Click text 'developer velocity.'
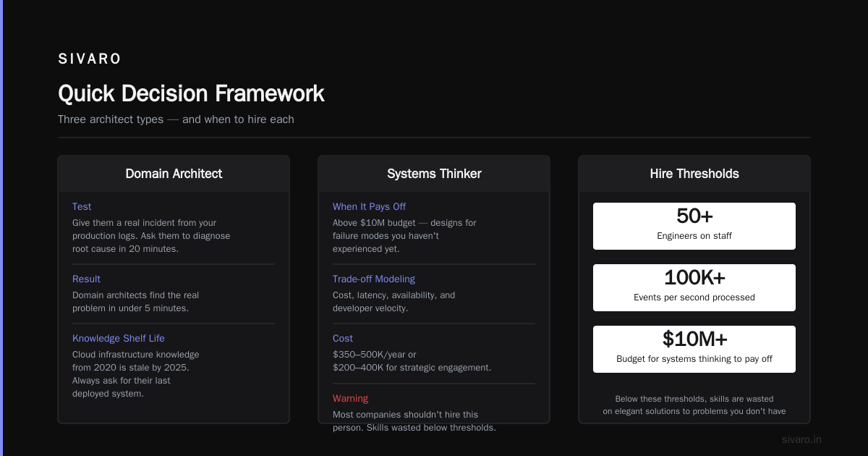The image size is (868, 456). coord(372,308)
